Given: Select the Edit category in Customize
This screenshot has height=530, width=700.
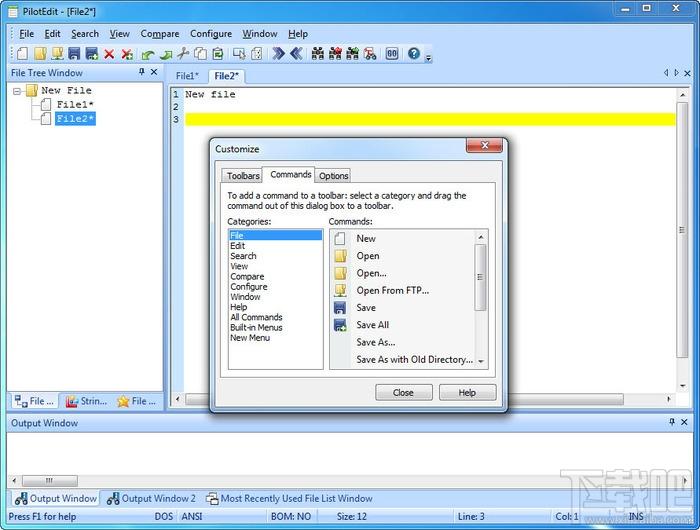Looking at the screenshot, I should [x=275, y=246].
